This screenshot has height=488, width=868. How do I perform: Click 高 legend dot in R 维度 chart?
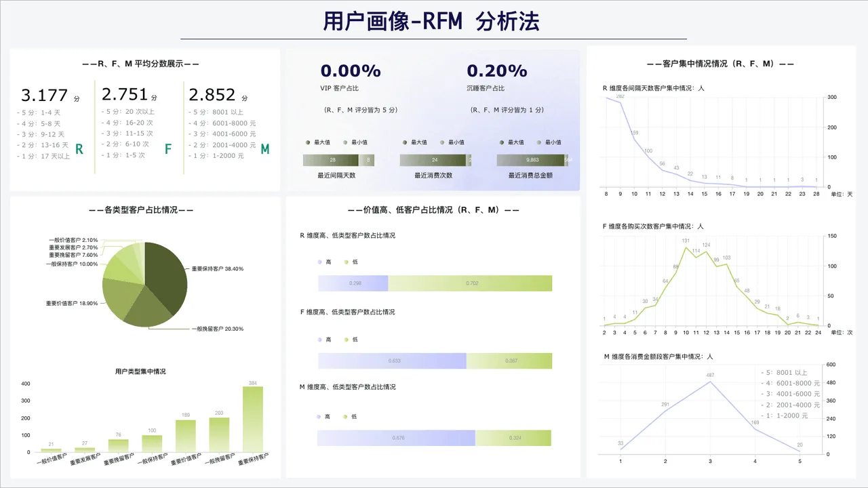[319, 262]
